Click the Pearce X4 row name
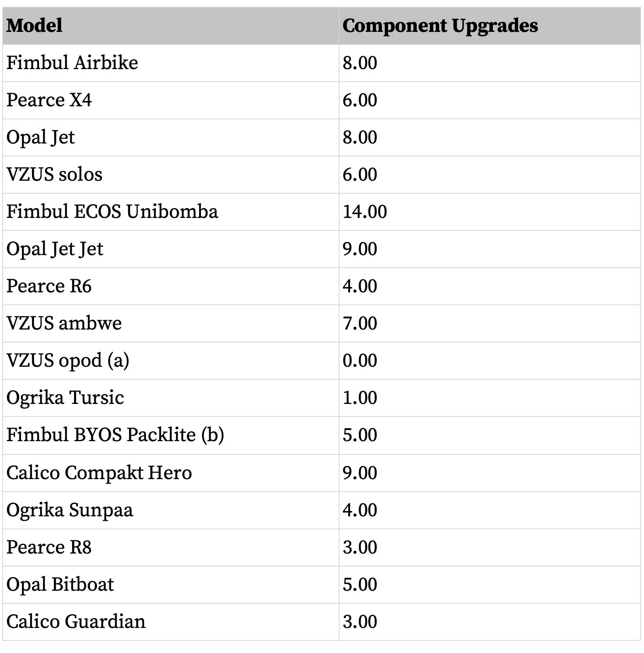Screen dimensions: 644x653 tap(49, 100)
